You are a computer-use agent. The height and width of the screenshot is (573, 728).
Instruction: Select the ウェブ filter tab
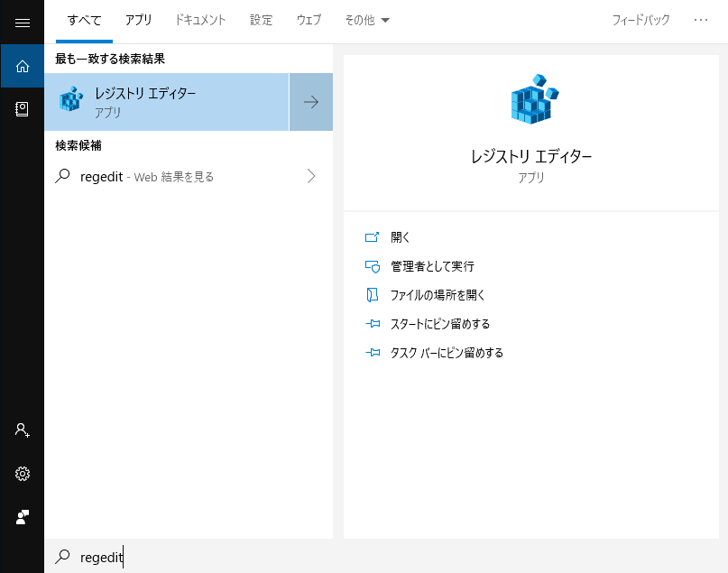click(309, 20)
